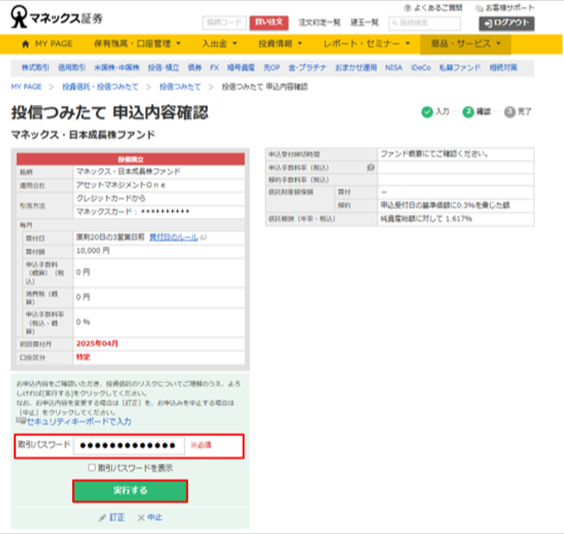Screen dimensions: 564x534
Task: Open the 投信・積立 sub-menu item
Action: coord(163,68)
